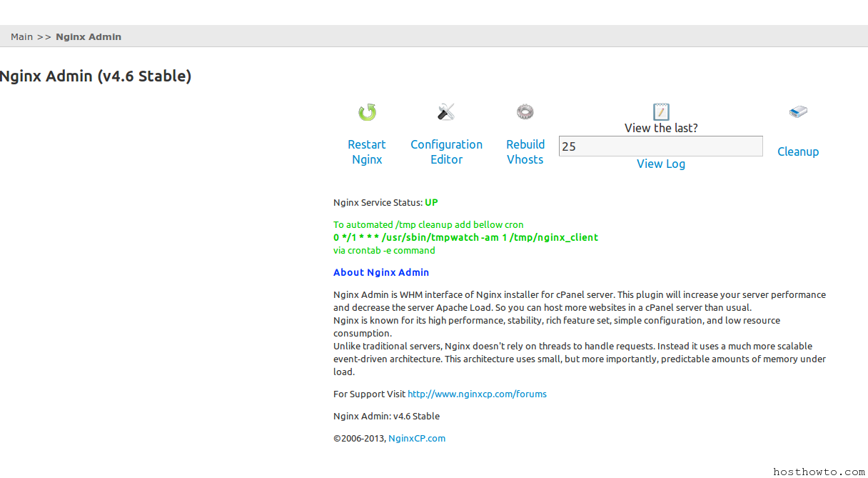Click the "View the last?" label
Viewport: 868px width, 478px height.
(661, 128)
